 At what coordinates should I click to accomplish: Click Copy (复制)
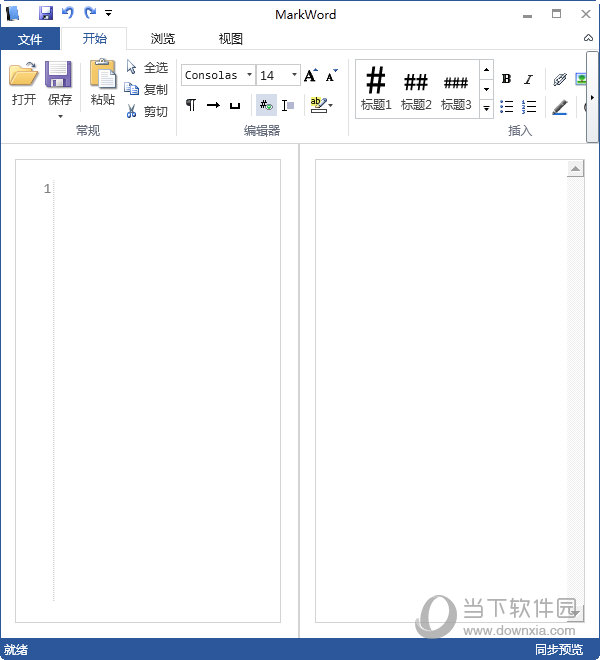[147, 89]
